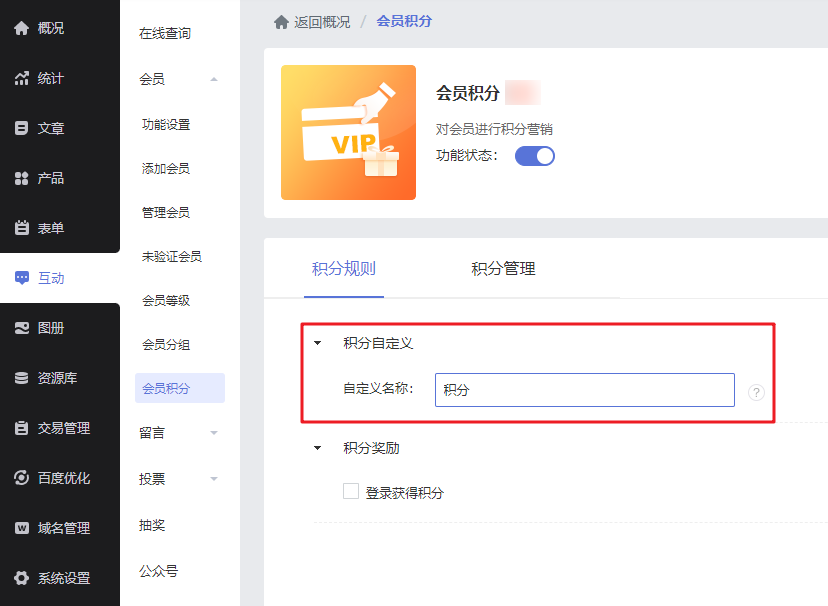Click the 对会员进行积分营销 description text

(494, 129)
